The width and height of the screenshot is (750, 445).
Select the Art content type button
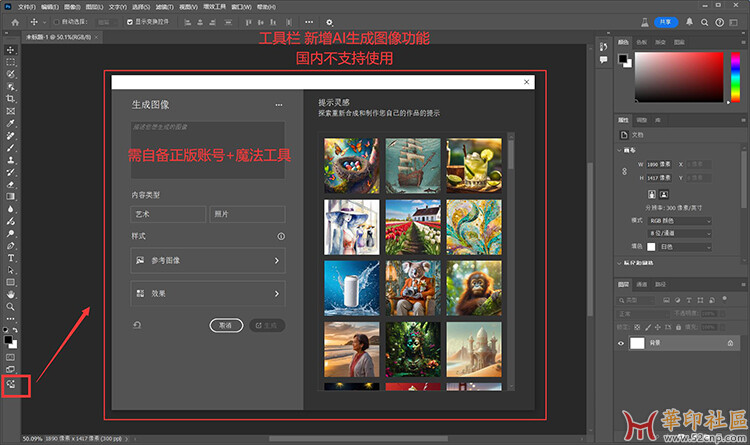tap(168, 214)
